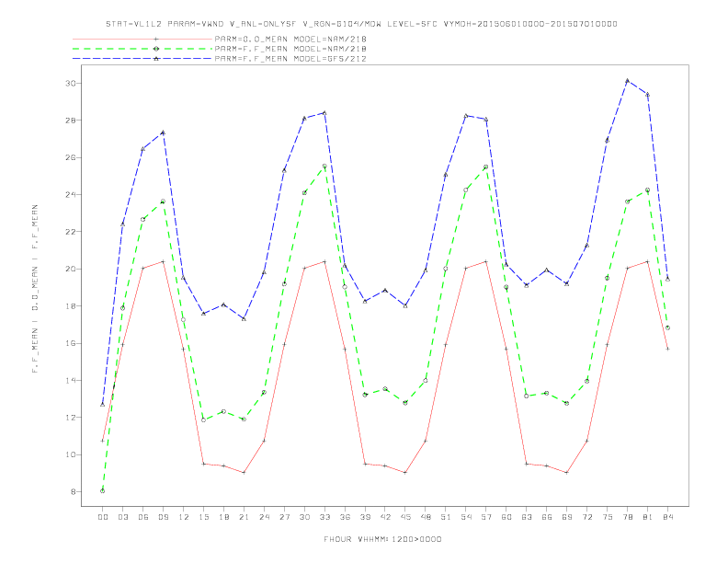
Task: Click green NAM circle marker at hour 84
Action: coord(667,327)
